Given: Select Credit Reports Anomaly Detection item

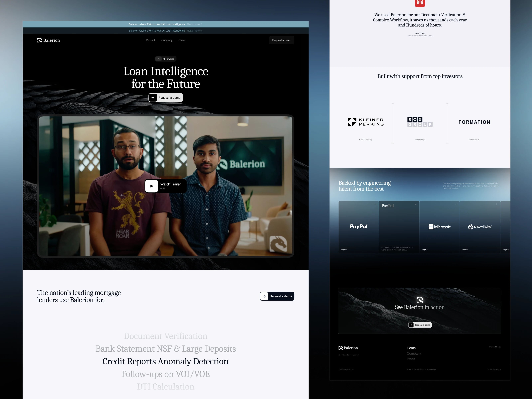Looking at the screenshot, I should [x=165, y=361].
